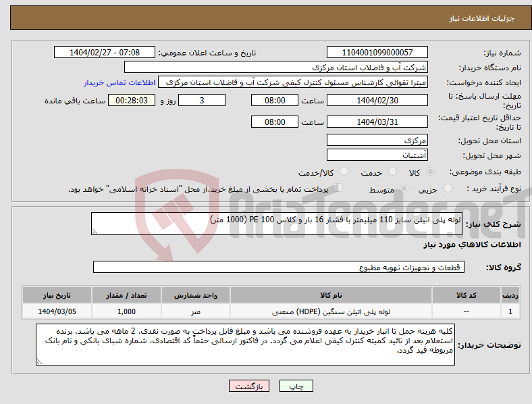Click the delivery city field آشتیان
The image size is (532, 404).
pyautogui.click(x=377, y=155)
